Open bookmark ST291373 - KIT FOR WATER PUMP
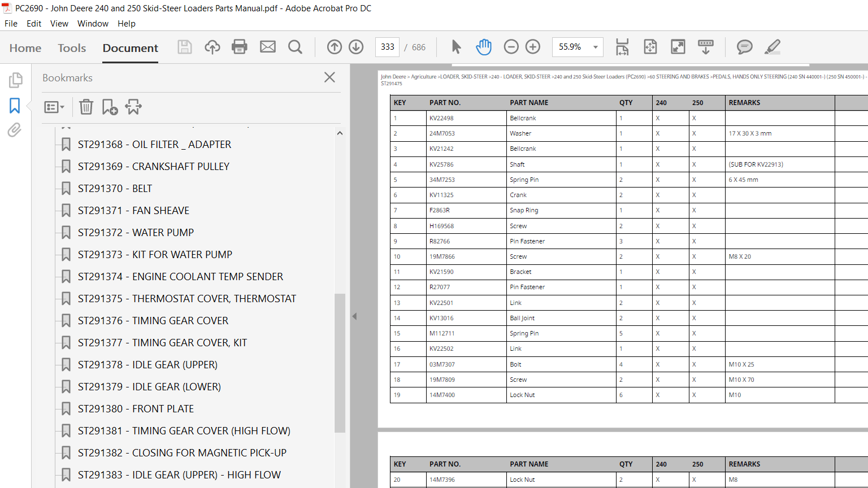Screen dimensions: 868x488 click(155, 255)
